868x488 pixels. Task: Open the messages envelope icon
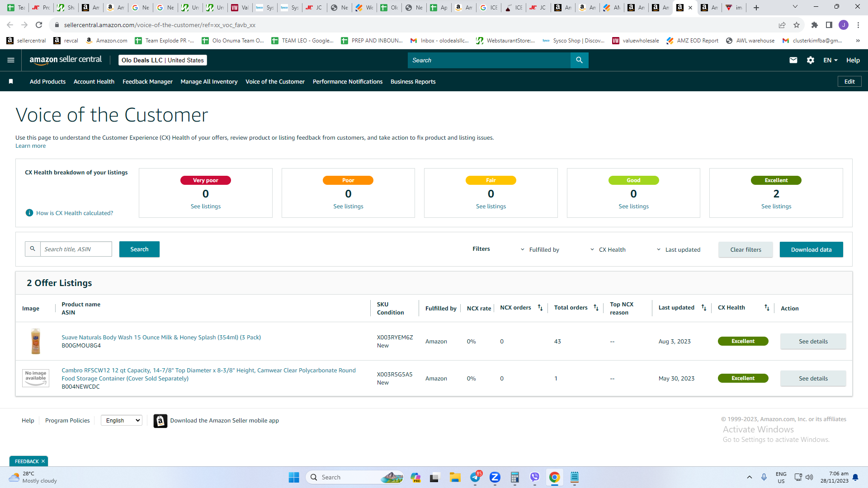pos(793,60)
